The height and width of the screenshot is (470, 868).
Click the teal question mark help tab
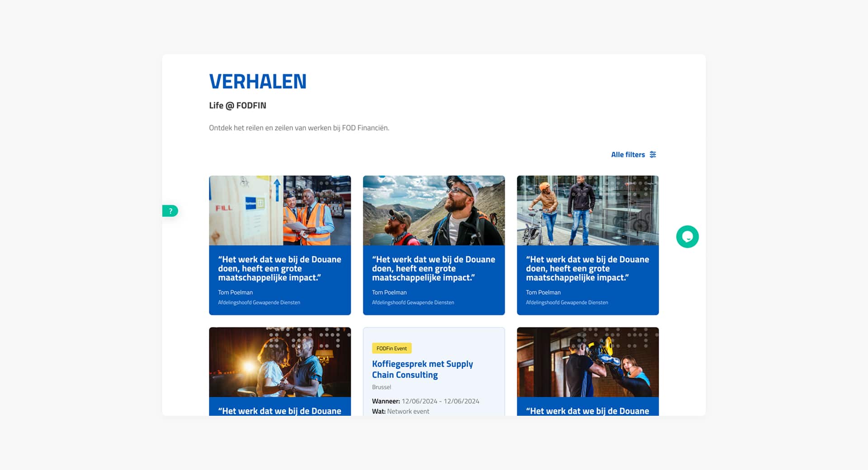(x=170, y=211)
